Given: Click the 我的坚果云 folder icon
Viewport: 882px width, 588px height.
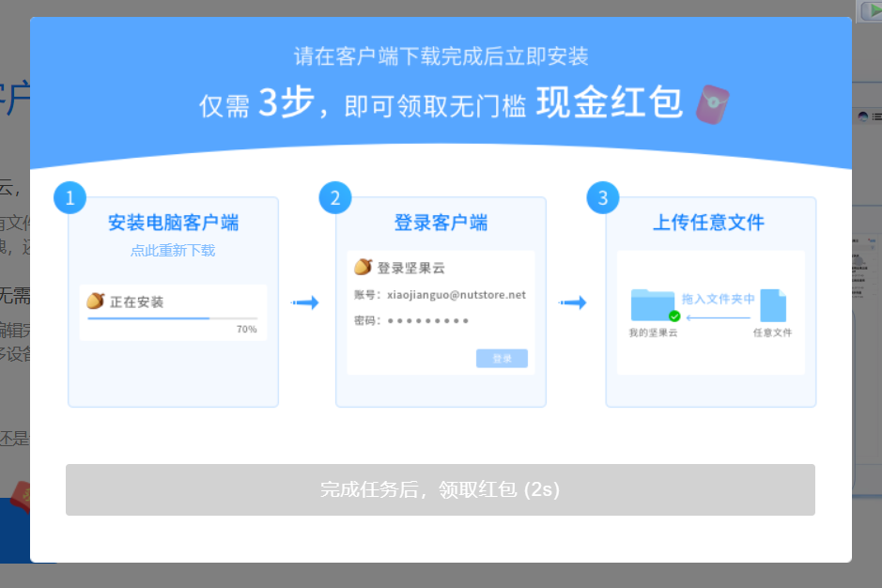Looking at the screenshot, I should 653,304.
